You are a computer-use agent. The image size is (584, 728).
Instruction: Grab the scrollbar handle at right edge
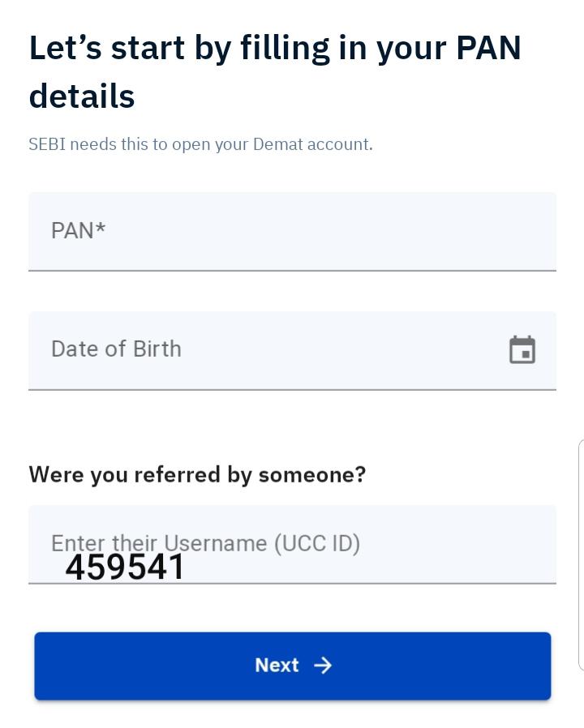(x=581, y=555)
